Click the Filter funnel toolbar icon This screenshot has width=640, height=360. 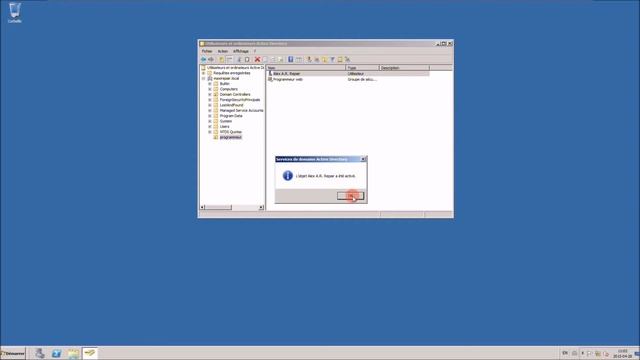(332, 60)
